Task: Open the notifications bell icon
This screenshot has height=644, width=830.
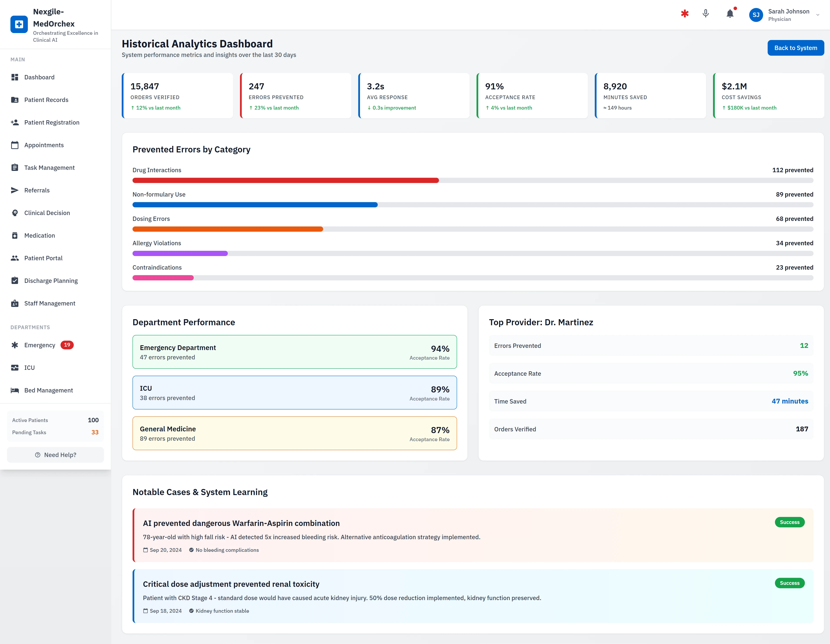Action: click(x=730, y=14)
